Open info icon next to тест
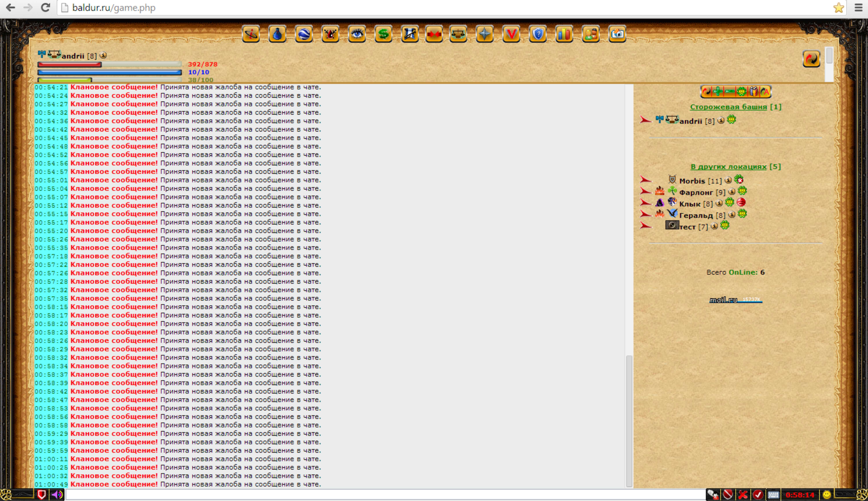Image resolution: width=868 pixels, height=501 pixels. 714,226
